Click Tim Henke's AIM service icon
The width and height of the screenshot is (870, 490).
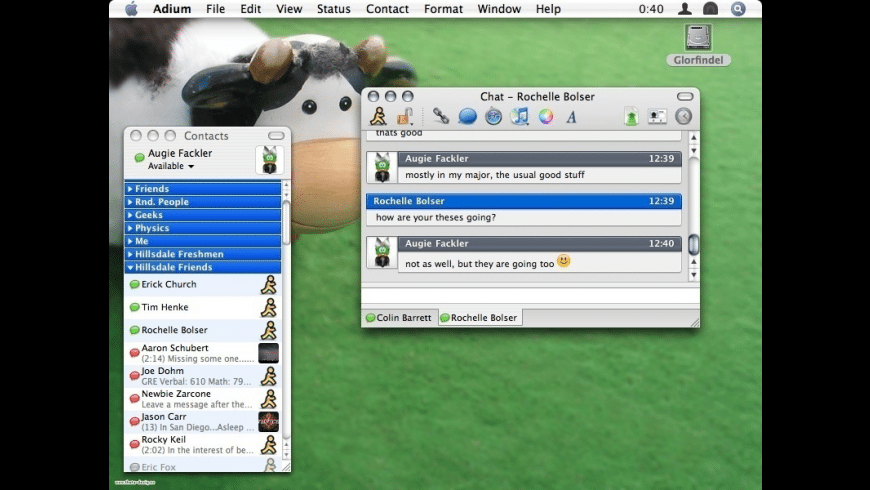pyautogui.click(x=269, y=307)
